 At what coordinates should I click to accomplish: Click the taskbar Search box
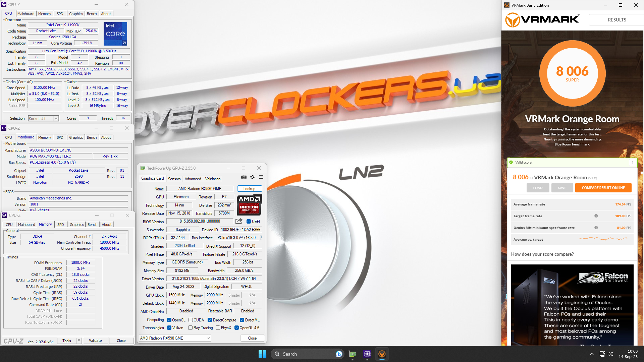(308, 354)
